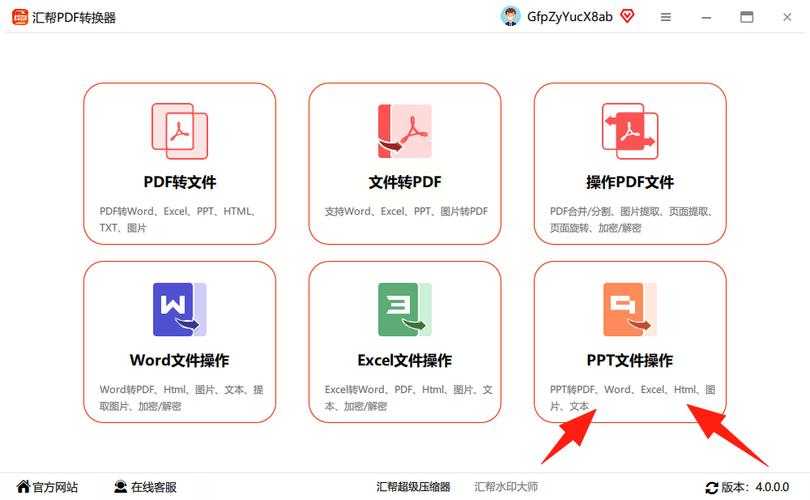The width and height of the screenshot is (810, 500).
Task: Click the PDF转文件 icon
Action: [179, 131]
